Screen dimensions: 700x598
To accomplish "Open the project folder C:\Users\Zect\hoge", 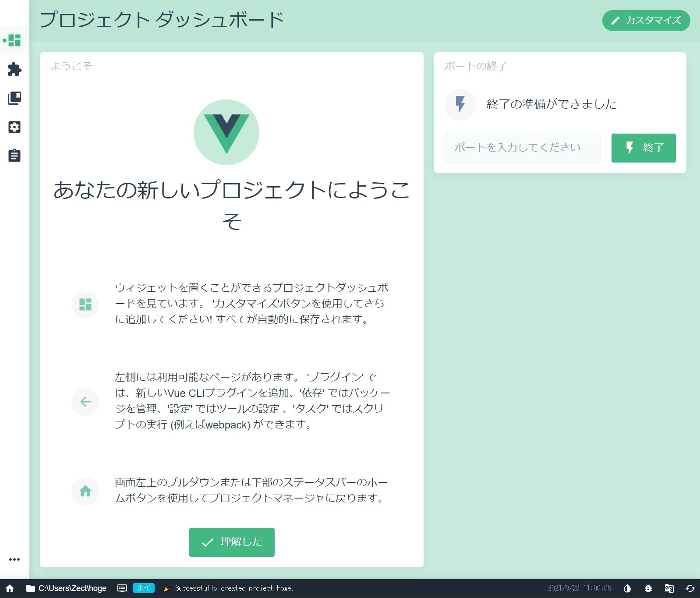I will 67,588.
